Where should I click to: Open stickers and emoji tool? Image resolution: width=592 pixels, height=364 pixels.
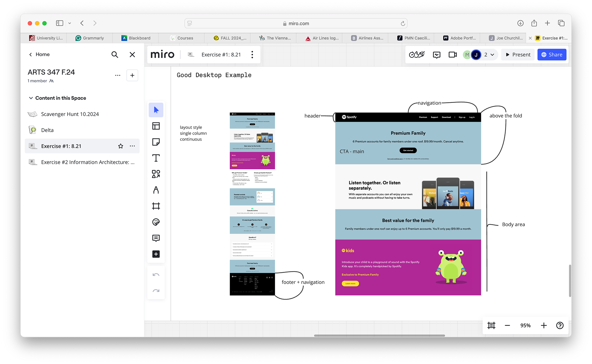[x=156, y=222]
